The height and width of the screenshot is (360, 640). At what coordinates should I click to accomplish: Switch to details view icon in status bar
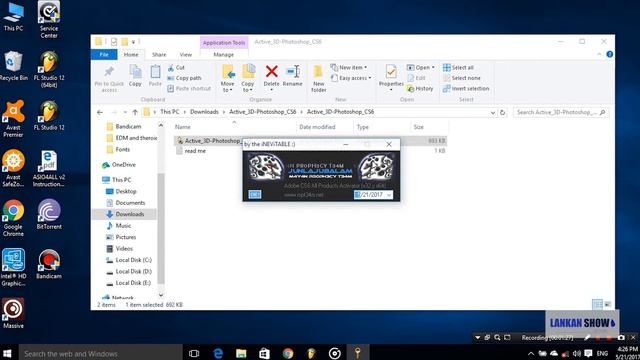(597, 304)
